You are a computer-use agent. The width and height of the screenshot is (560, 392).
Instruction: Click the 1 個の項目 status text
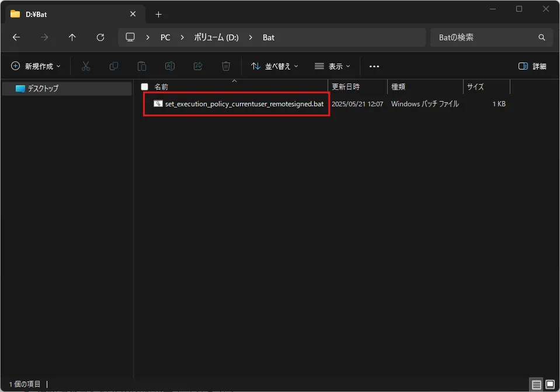tap(25, 384)
